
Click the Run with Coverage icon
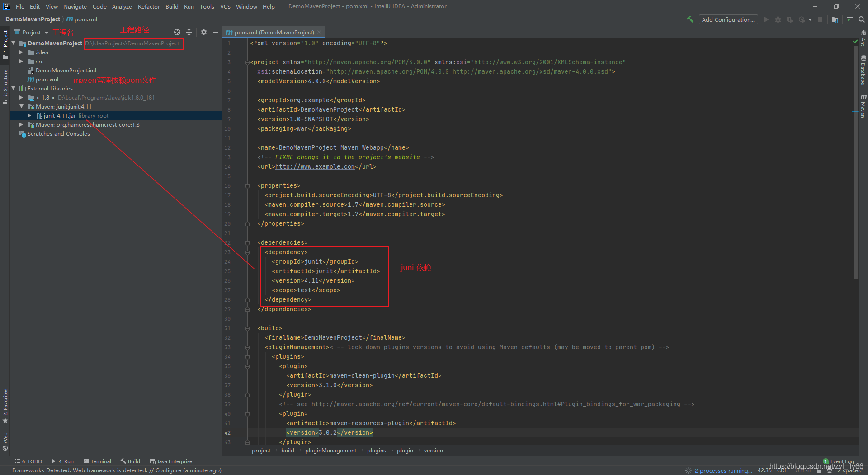point(790,19)
